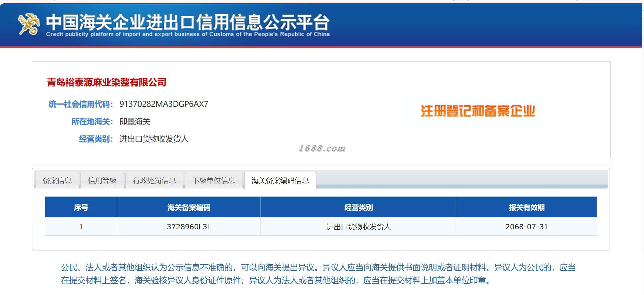Select the credit code 91370282MA3DGP6AX7

(x=164, y=104)
